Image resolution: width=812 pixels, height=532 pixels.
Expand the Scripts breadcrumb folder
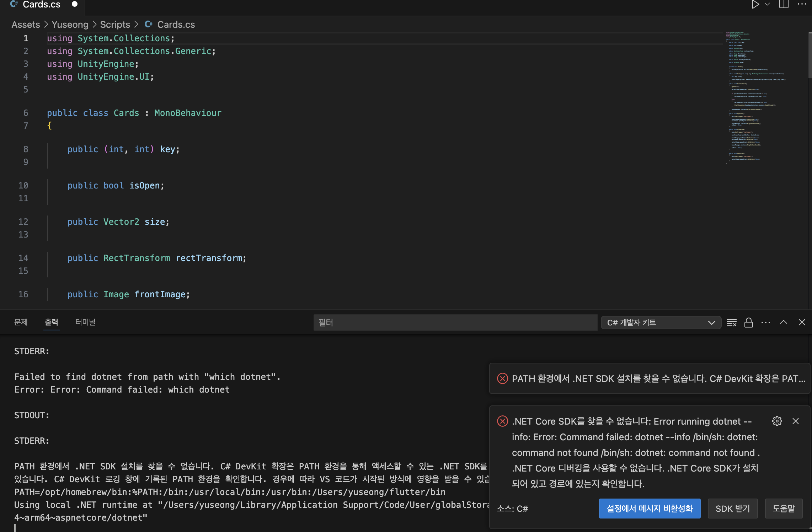click(115, 25)
